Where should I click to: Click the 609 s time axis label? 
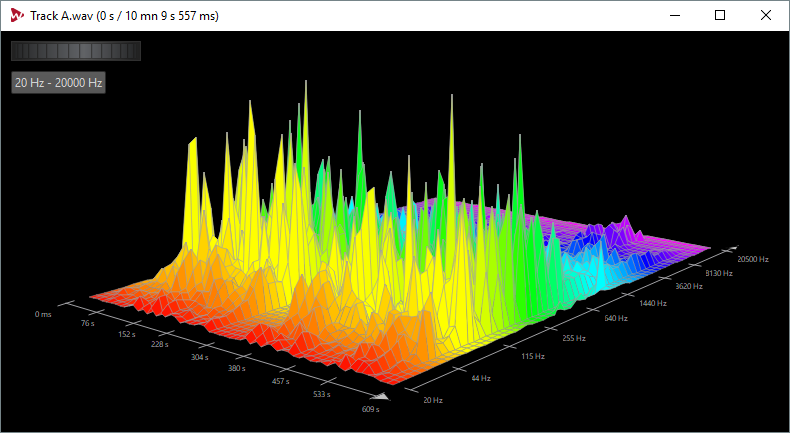click(370, 409)
